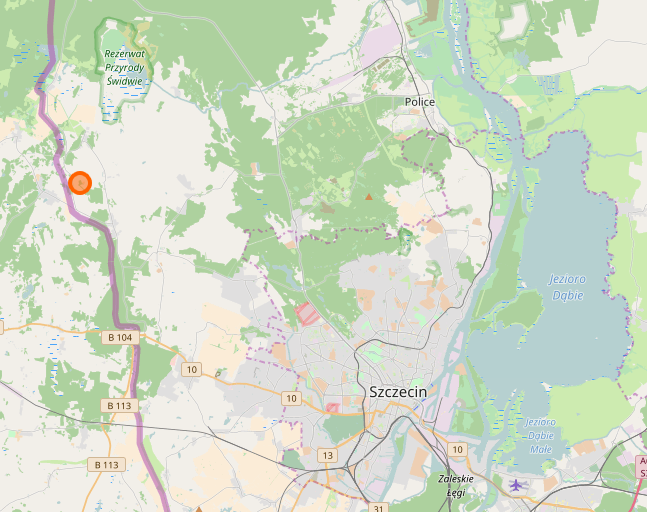Click the Police town label
The width and height of the screenshot is (647, 512).
point(420,102)
